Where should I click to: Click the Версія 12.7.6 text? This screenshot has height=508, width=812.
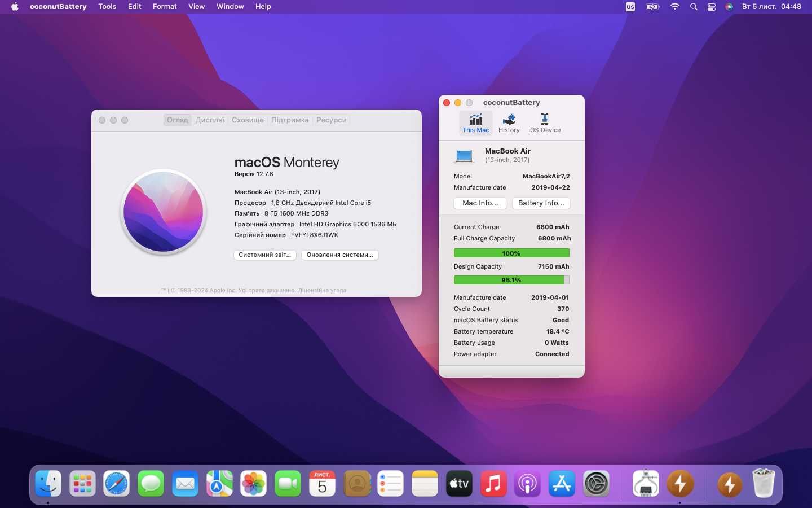click(x=254, y=174)
